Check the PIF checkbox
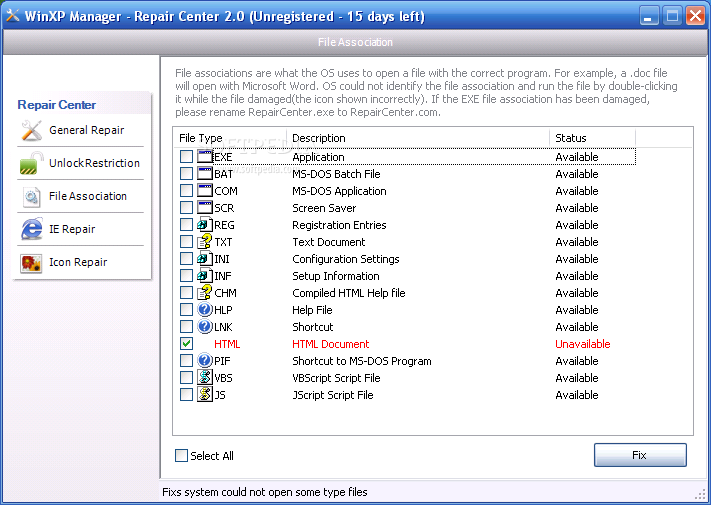This screenshot has width=711, height=505. (x=186, y=361)
